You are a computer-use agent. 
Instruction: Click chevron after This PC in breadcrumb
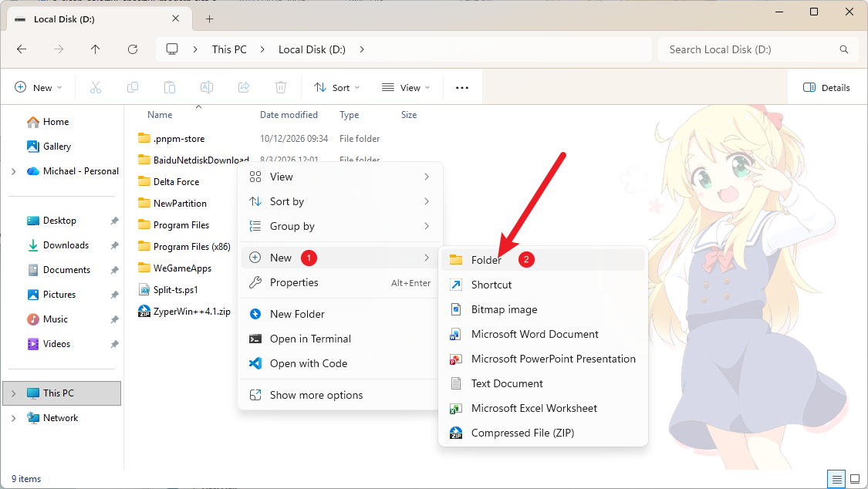[262, 49]
